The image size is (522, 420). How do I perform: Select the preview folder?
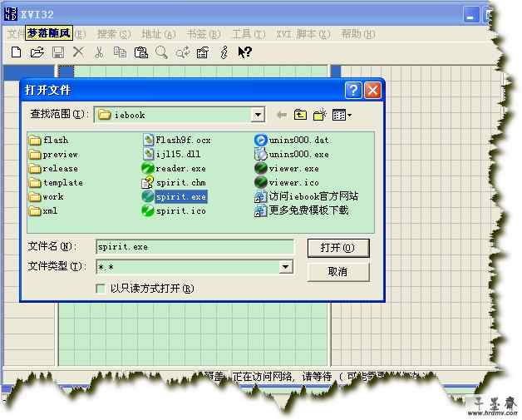[53, 154]
